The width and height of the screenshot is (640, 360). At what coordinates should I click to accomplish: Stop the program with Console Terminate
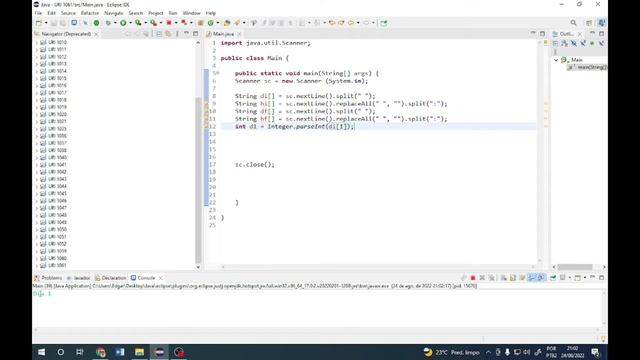(473, 278)
